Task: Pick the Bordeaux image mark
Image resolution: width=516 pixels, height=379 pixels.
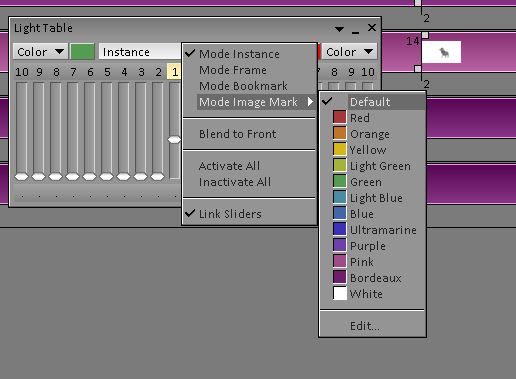Action: pos(372,278)
